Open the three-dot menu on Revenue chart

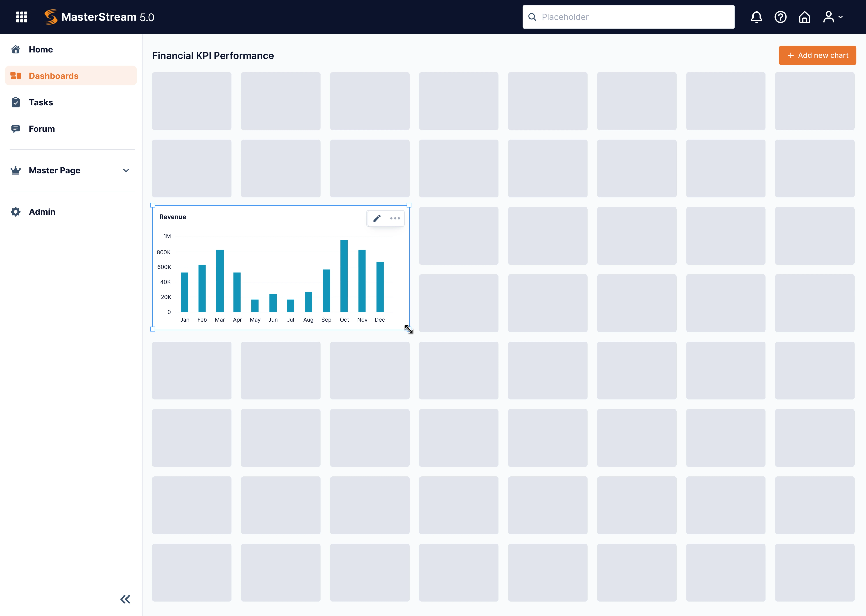[x=395, y=218]
